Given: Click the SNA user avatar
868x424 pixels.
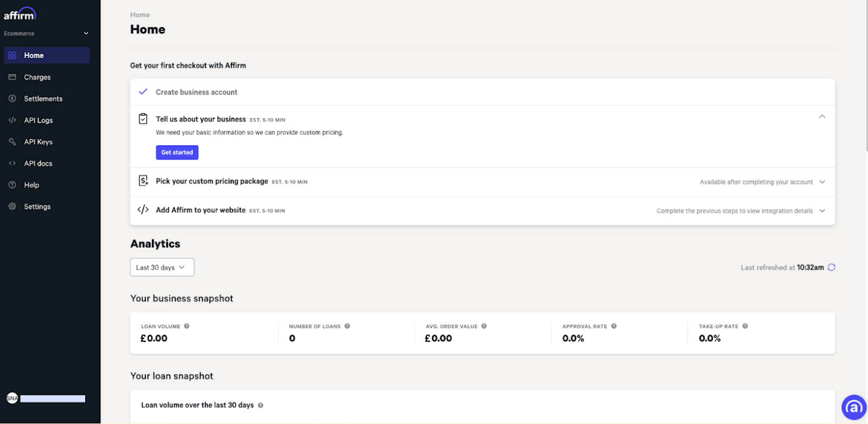Looking at the screenshot, I should point(12,398).
